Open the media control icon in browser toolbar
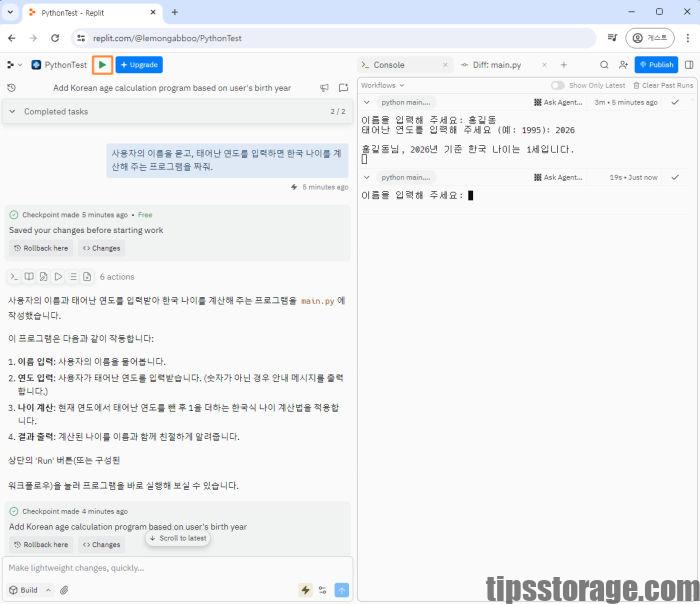700x604 pixels. tap(612, 38)
